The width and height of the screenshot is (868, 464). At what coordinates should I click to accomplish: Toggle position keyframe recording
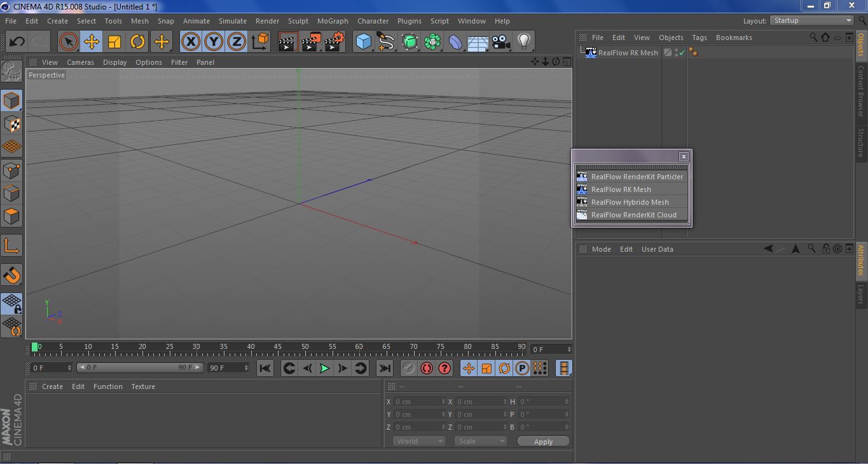click(469, 368)
